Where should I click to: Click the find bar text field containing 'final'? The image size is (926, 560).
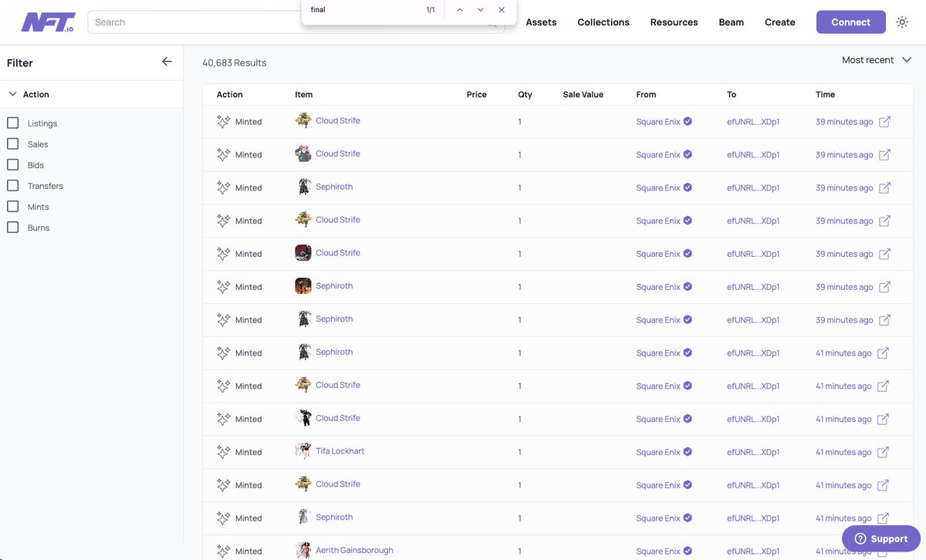[363, 10]
